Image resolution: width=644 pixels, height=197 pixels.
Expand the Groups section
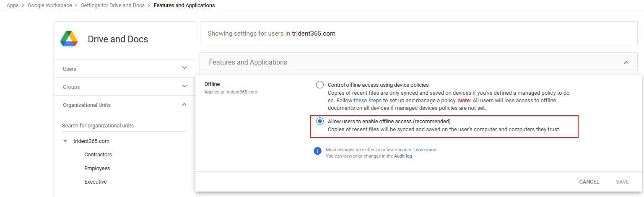(x=184, y=86)
